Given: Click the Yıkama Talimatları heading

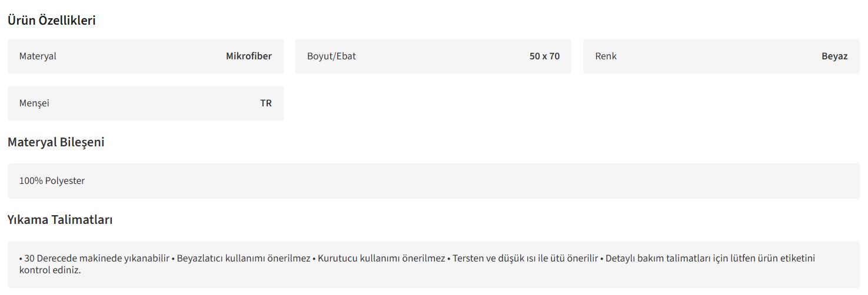Looking at the screenshot, I should [60, 220].
